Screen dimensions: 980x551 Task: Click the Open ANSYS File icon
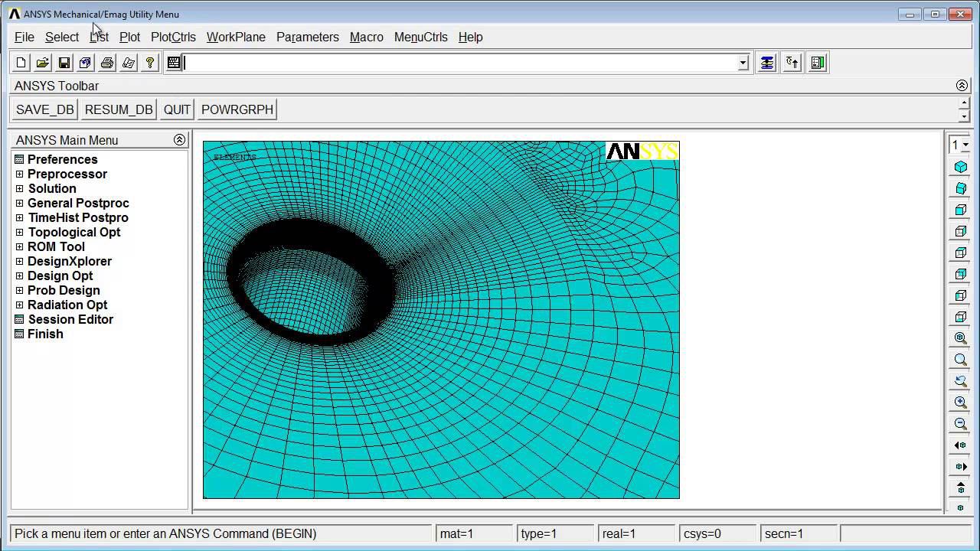43,63
